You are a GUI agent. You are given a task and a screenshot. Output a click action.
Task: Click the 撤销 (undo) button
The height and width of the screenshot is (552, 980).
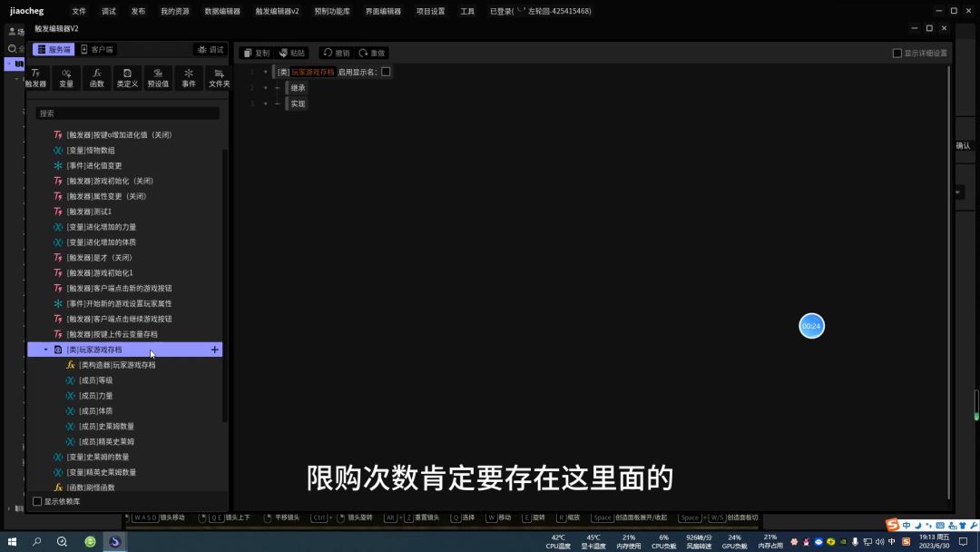[x=336, y=54]
